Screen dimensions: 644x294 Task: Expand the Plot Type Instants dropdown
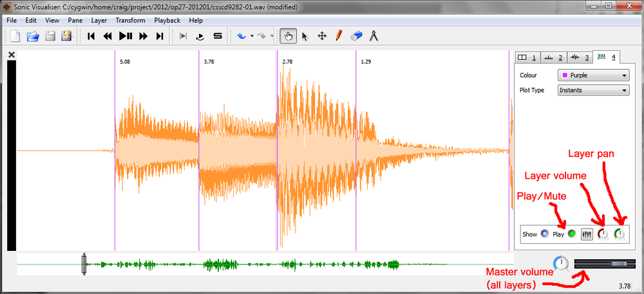[592, 90]
